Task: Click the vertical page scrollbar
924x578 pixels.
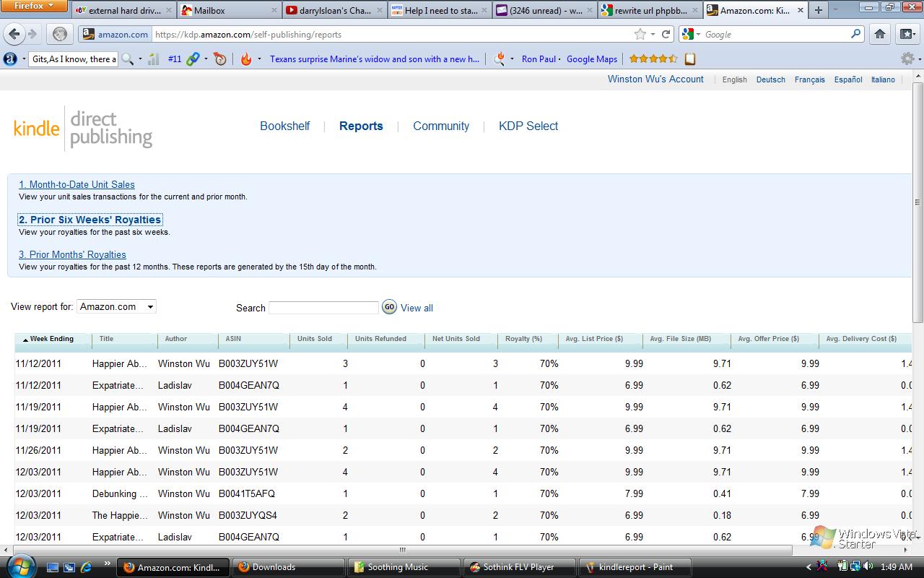Action: point(918,202)
